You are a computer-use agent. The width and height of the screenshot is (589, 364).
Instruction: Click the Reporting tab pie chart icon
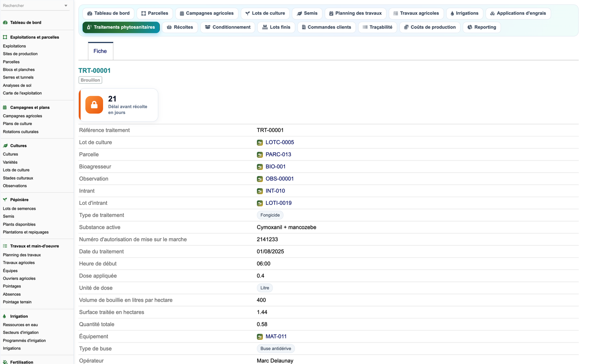click(x=470, y=27)
